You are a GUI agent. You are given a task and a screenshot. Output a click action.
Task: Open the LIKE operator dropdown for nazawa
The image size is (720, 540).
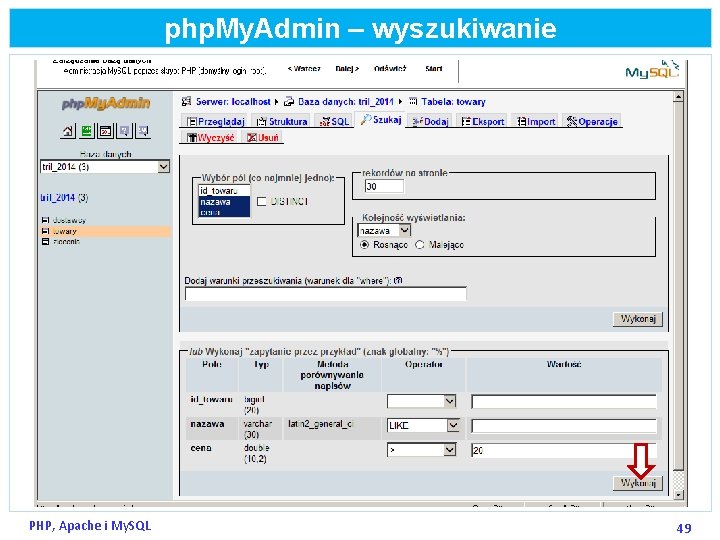pos(423,426)
